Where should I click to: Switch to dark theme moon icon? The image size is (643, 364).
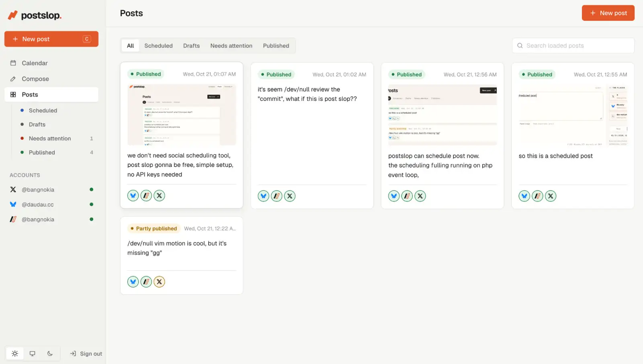(x=50, y=354)
